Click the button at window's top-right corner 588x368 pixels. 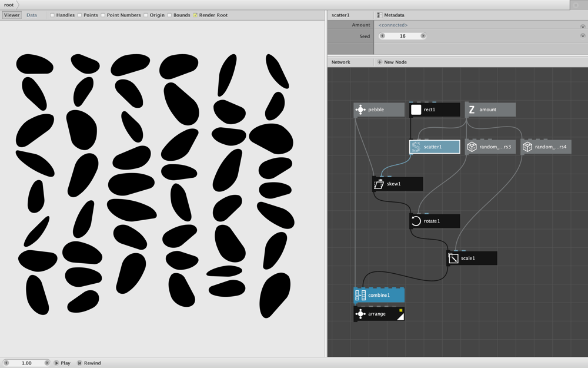click(x=576, y=5)
